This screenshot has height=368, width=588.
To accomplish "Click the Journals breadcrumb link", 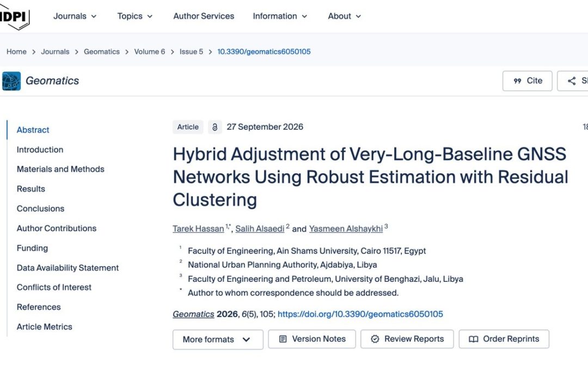I will click(x=55, y=52).
